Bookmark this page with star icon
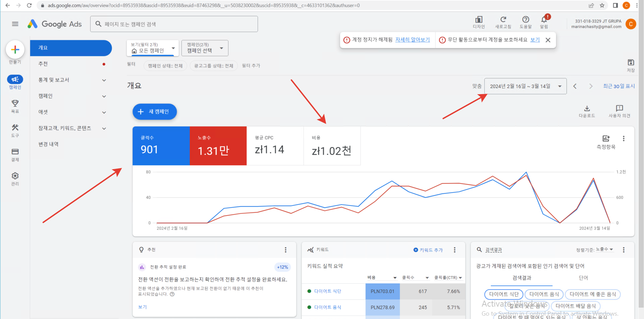This screenshot has width=644, height=319. click(602, 5)
